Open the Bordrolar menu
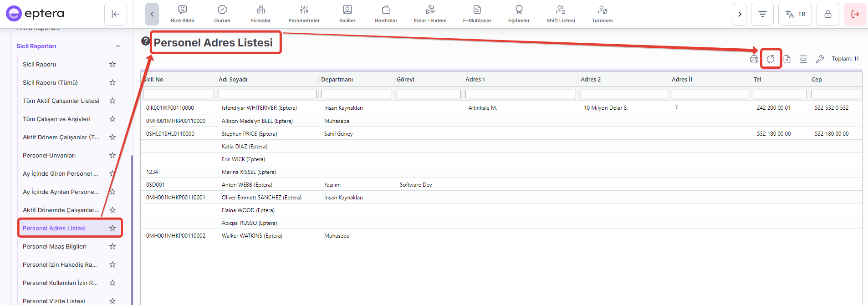This screenshot has height=305, width=868. 386,14
